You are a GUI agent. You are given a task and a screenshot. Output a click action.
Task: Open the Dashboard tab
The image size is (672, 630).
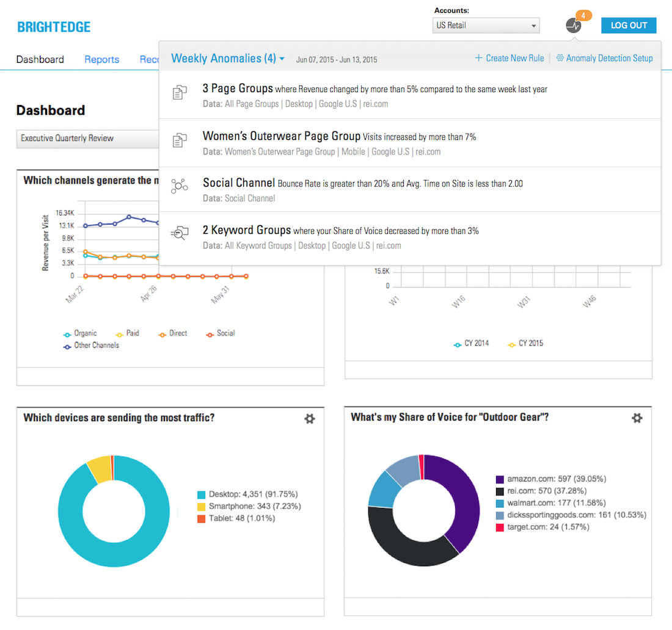pyautogui.click(x=40, y=60)
